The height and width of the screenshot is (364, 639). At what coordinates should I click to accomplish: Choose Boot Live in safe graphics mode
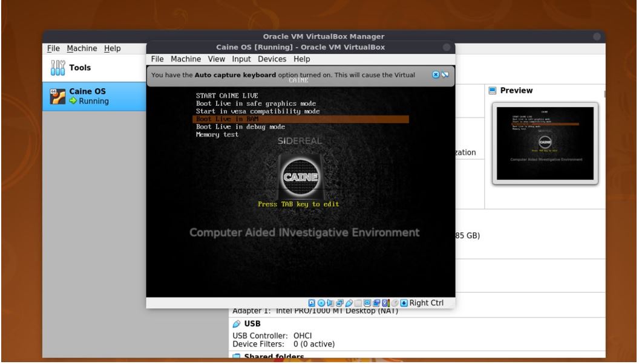(x=256, y=103)
